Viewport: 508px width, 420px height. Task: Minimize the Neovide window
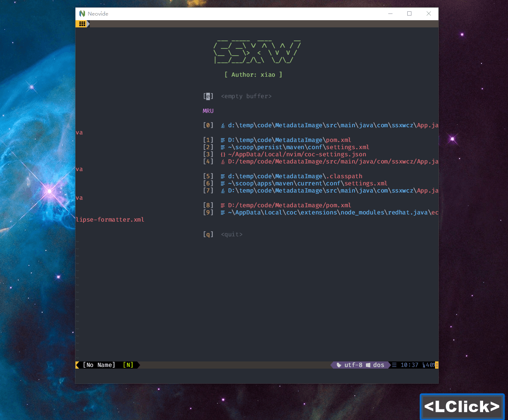[390, 13]
